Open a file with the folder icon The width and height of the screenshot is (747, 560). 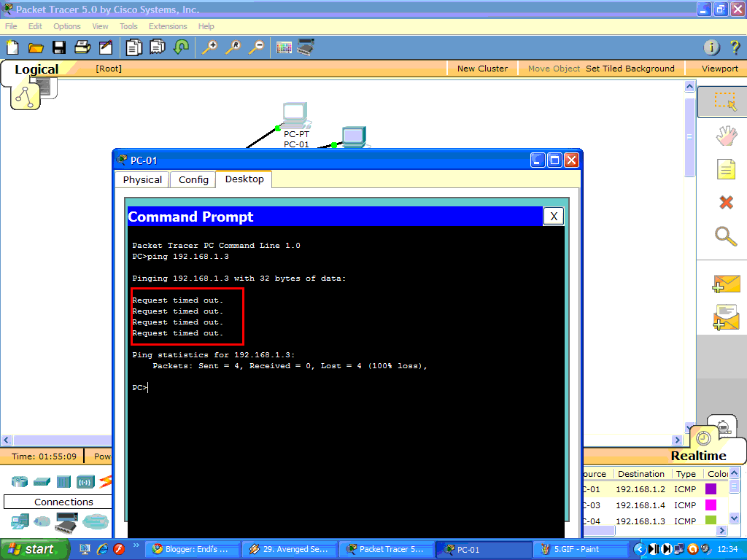(36, 47)
